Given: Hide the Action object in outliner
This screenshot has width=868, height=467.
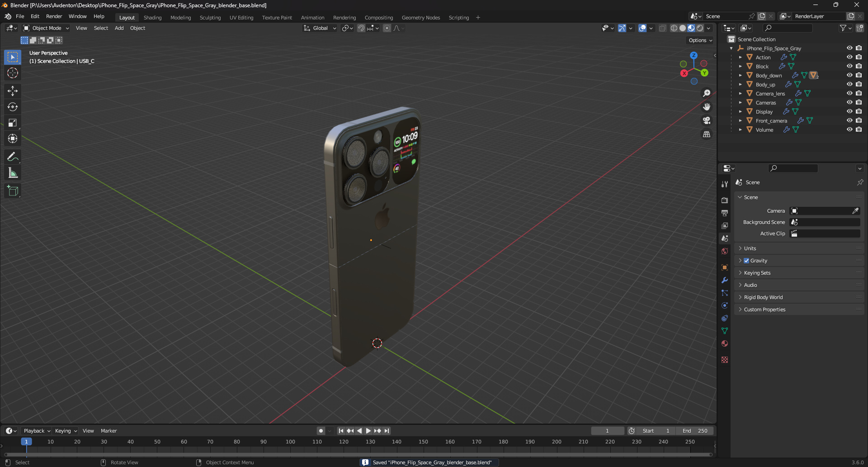Looking at the screenshot, I should pyautogui.click(x=849, y=57).
